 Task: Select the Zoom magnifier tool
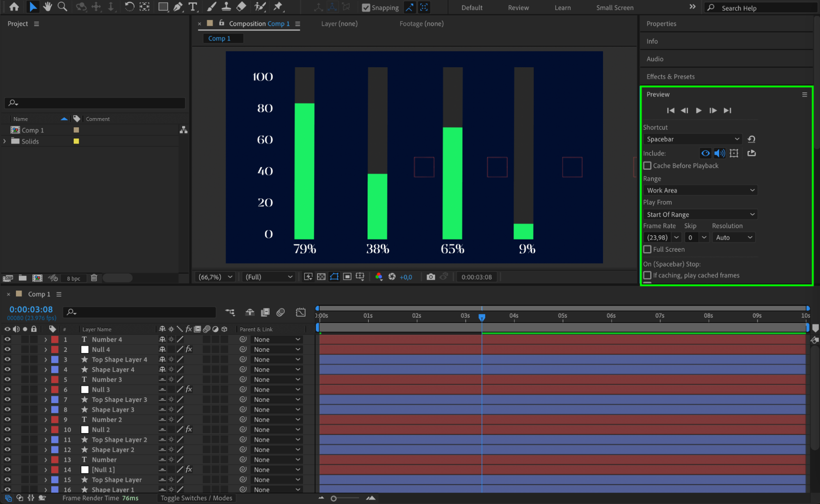(62, 7)
